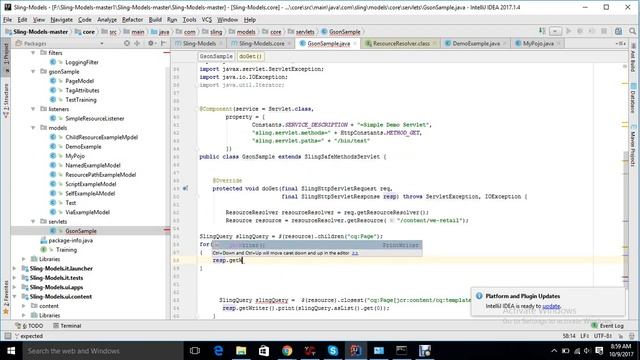
Task: Open Chrome from the taskbar
Action: pos(287,351)
